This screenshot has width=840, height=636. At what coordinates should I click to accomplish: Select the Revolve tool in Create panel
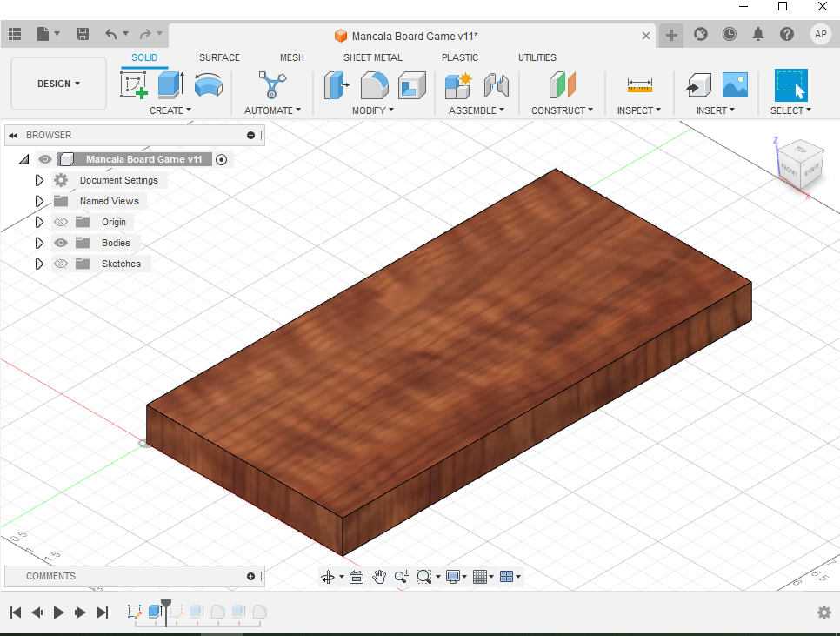tap(209, 85)
